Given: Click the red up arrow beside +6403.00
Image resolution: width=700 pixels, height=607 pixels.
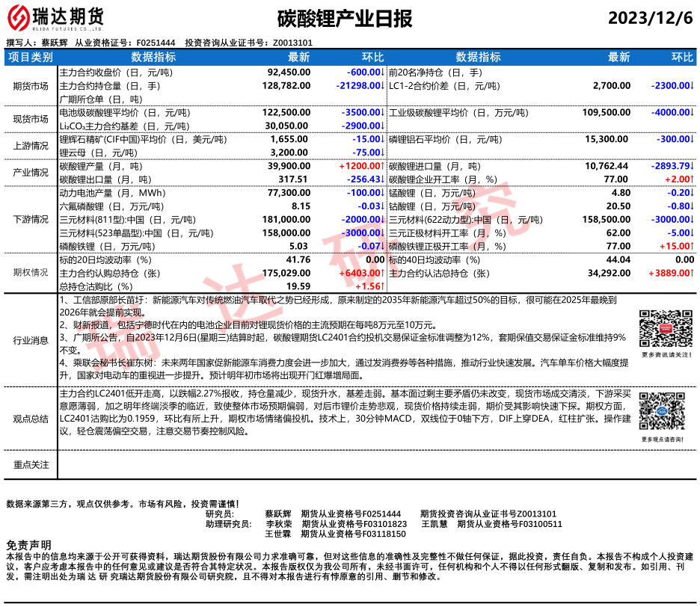Looking at the screenshot, I should [382, 273].
